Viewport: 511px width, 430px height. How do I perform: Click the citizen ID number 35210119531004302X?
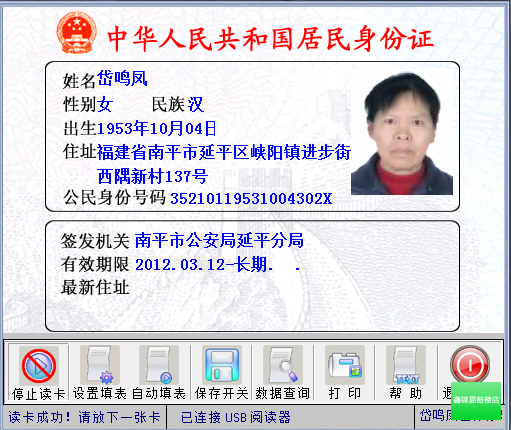pyautogui.click(x=251, y=199)
